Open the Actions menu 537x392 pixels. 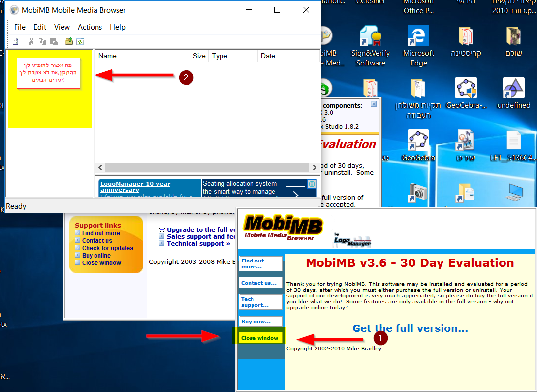tap(90, 27)
